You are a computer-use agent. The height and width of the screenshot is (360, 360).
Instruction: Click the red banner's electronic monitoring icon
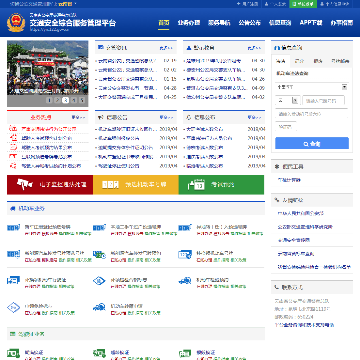[x=25, y=184]
